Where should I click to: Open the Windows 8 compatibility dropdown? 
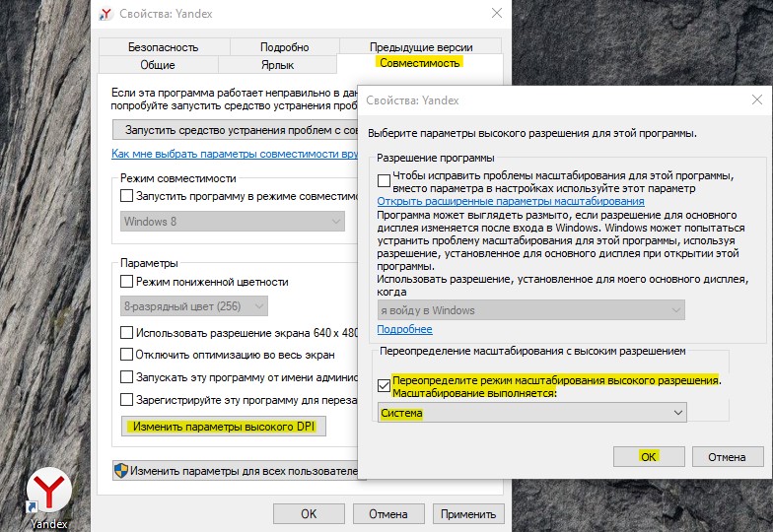(233, 221)
